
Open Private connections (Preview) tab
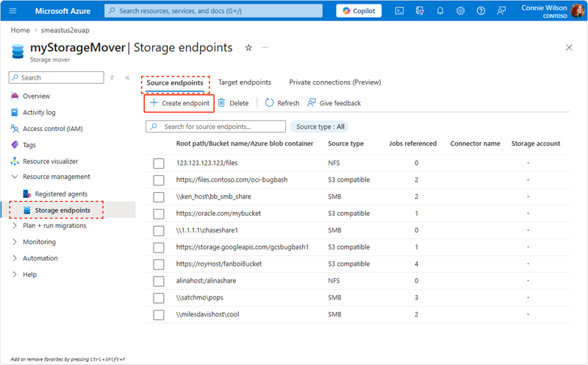335,82
